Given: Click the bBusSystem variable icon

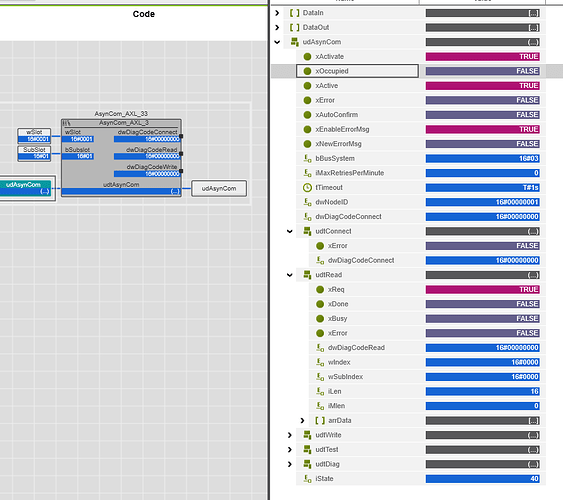Looking at the screenshot, I should [307, 159].
